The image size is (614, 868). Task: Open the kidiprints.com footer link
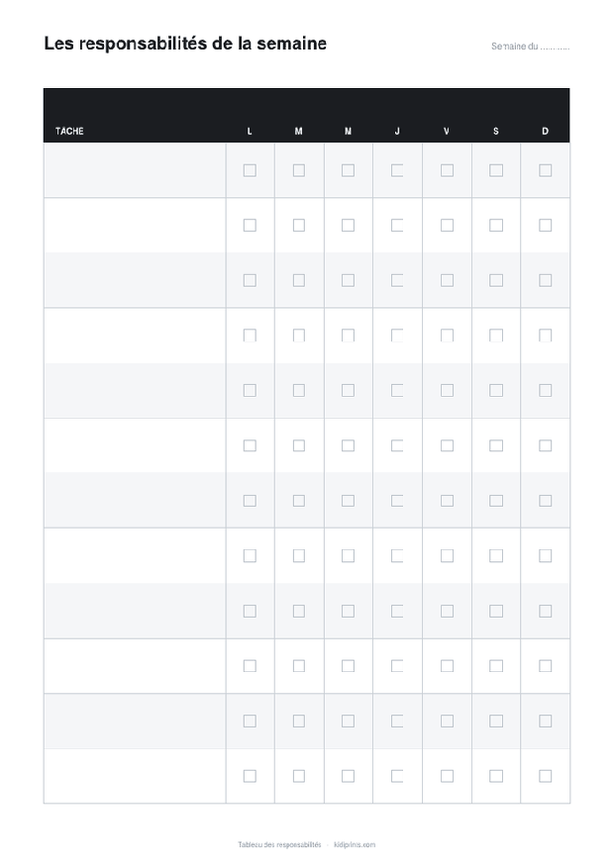[x=355, y=845]
